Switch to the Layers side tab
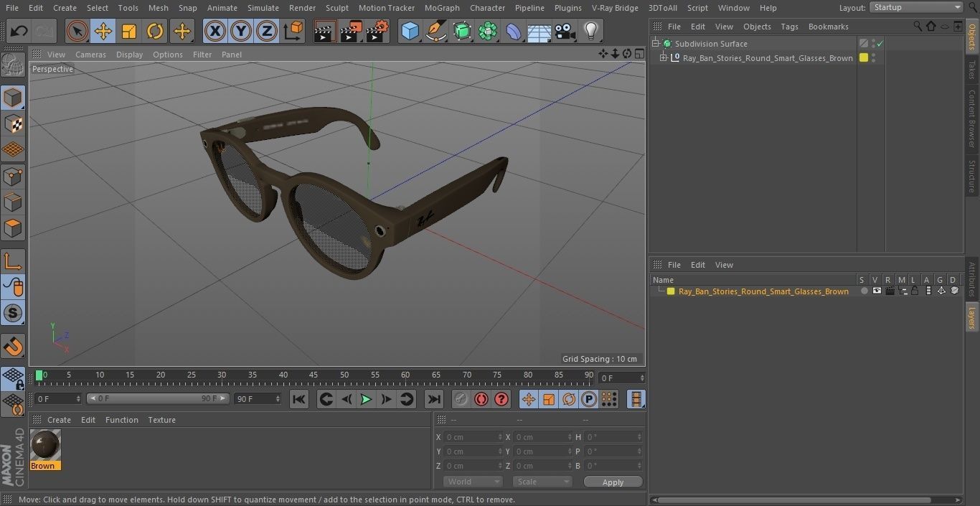Image resolution: width=980 pixels, height=506 pixels. (x=972, y=317)
